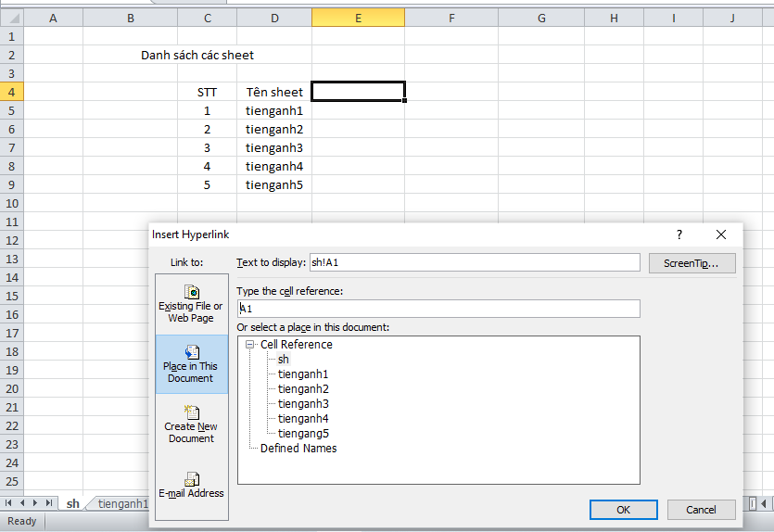Select tienganh3 in the place list

pos(303,404)
